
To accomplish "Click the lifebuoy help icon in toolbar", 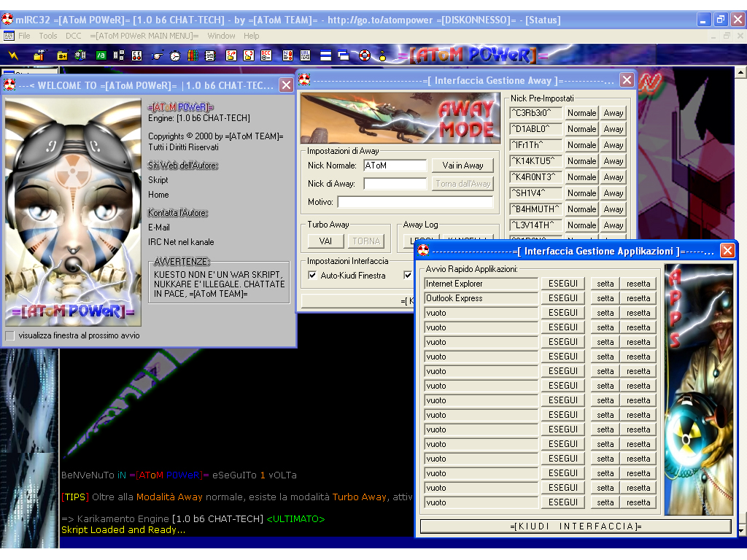I will tap(364, 55).
